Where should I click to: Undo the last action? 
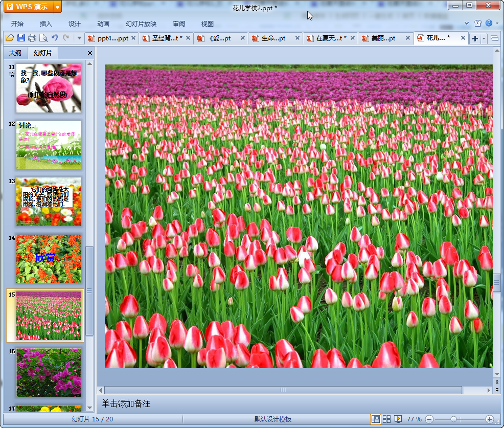pos(55,38)
